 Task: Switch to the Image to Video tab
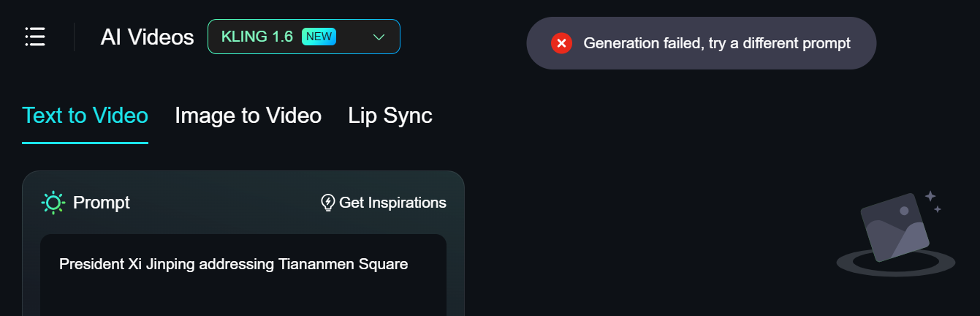[x=248, y=116]
